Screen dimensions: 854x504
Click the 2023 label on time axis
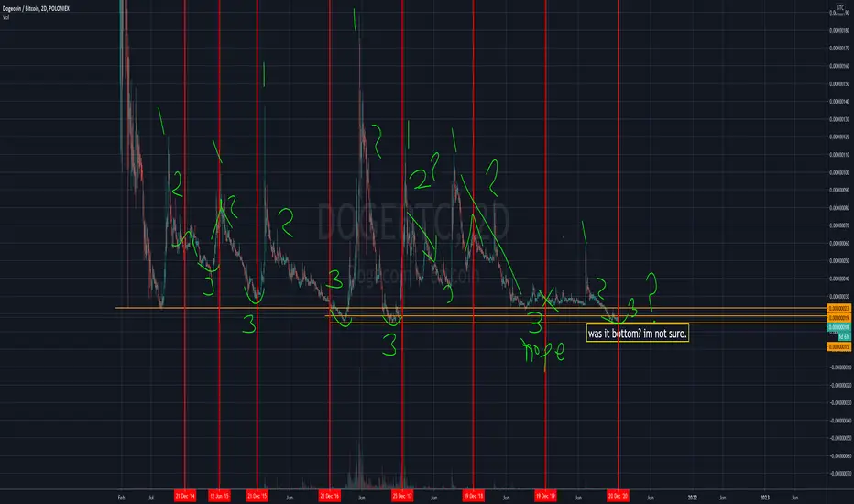click(765, 498)
